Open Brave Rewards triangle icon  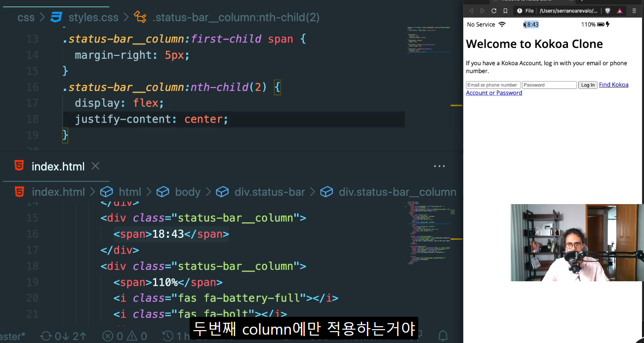tap(619, 10)
